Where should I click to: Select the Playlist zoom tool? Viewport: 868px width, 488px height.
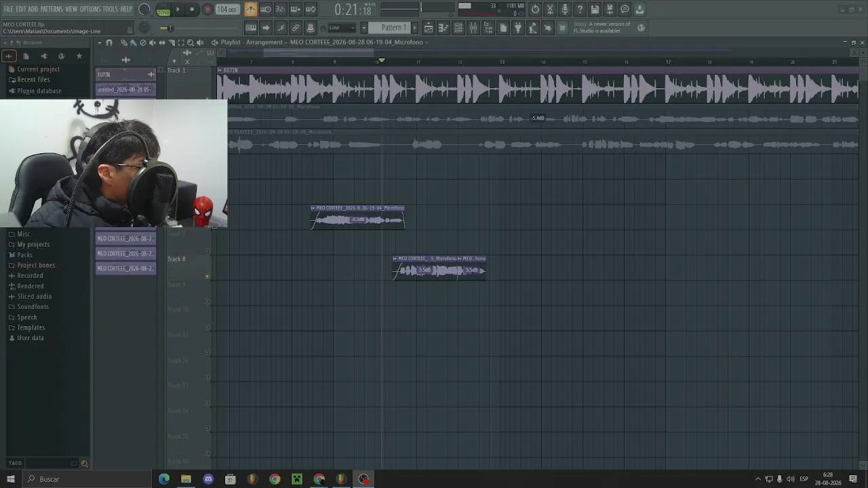191,42
